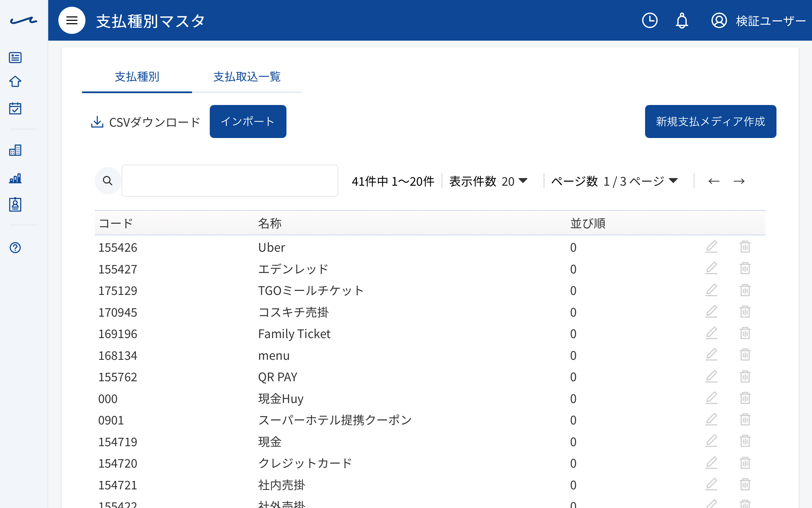Screen dimensions: 812x508
Task: Select the name cell Family Ticket
Action: point(294,334)
